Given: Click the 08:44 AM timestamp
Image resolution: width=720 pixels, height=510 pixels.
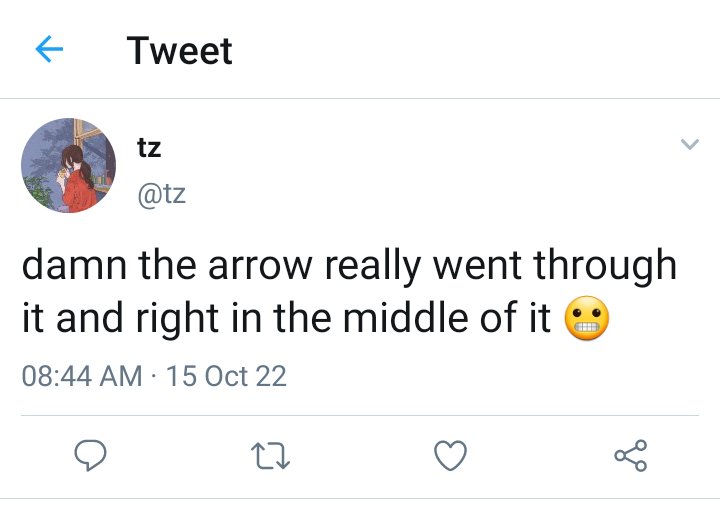Looking at the screenshot, I should pos(82,376).
